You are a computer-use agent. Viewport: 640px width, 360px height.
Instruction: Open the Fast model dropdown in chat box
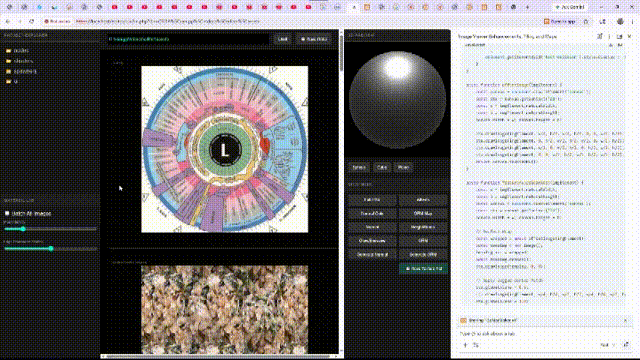coord(607,345)
